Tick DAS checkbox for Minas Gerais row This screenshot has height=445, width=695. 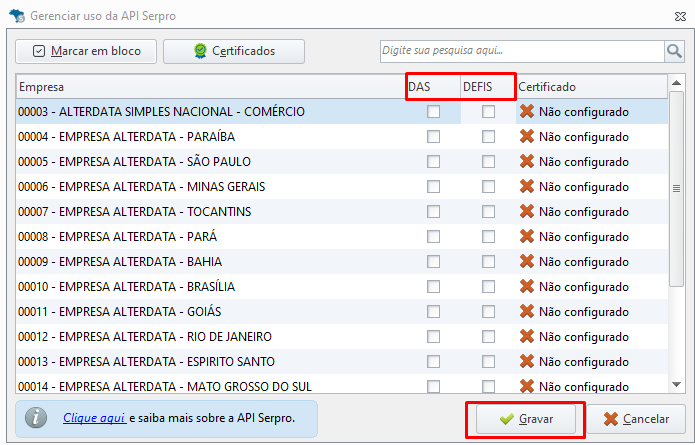click(433, 187)
